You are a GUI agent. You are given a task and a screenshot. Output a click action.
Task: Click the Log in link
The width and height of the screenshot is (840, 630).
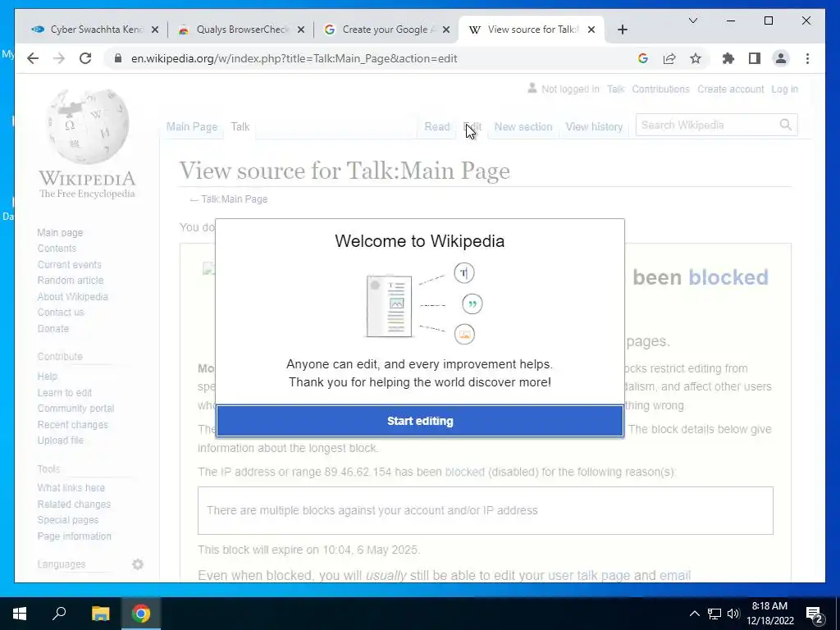[x=784, y=89]
